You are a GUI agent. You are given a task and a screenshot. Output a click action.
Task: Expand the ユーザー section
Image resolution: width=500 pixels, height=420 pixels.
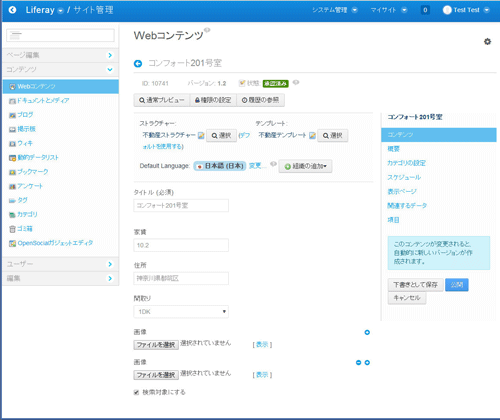pos(60,264)
